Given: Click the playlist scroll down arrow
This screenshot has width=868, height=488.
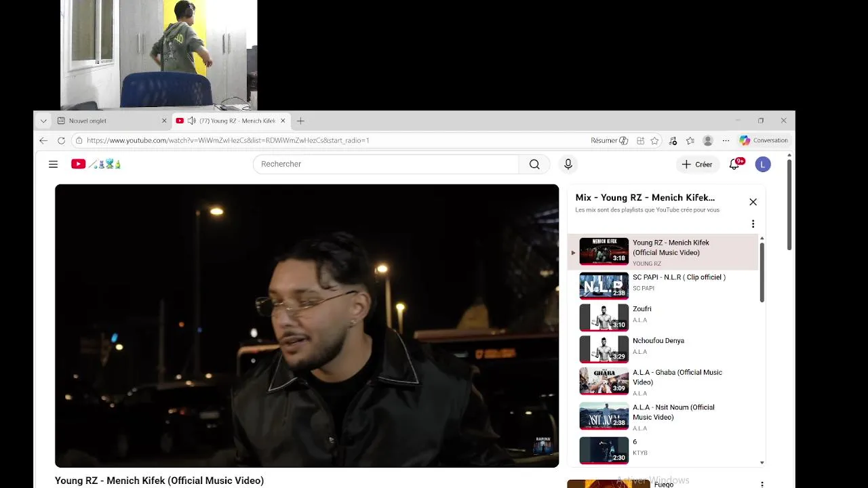Looking at the screenshot, I should pyautogui.click(x=762, y=462).
